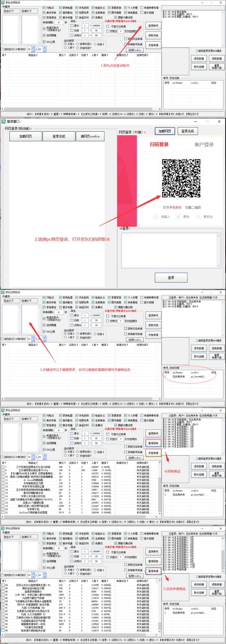Image resolution: width=226 pixels, height=644 pixels.
Task: Toggle 300上限 in the not-logged-in assistant window
Action: [x=45, y=42]
